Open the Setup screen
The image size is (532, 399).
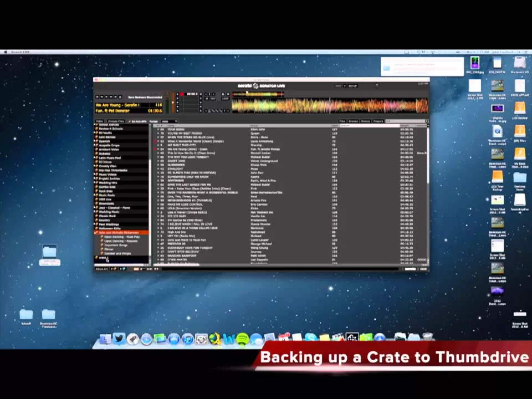352,86
